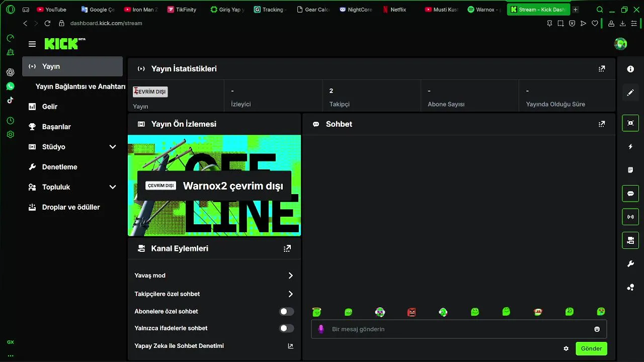Take a snapshot with browser toolbar icon
The width and height of the screenshot is (644, 362).
point(560,23)
